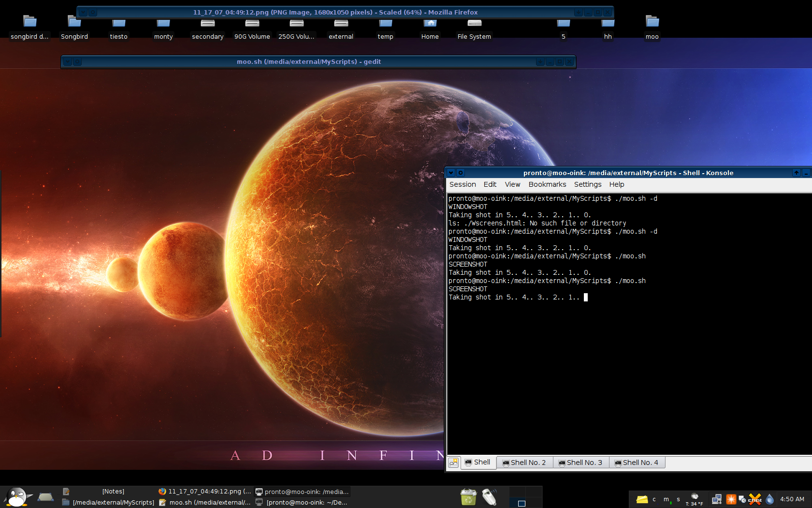812x508 pixels.
Task: Open the Session menu in Konsole
Action: [463, 184]
